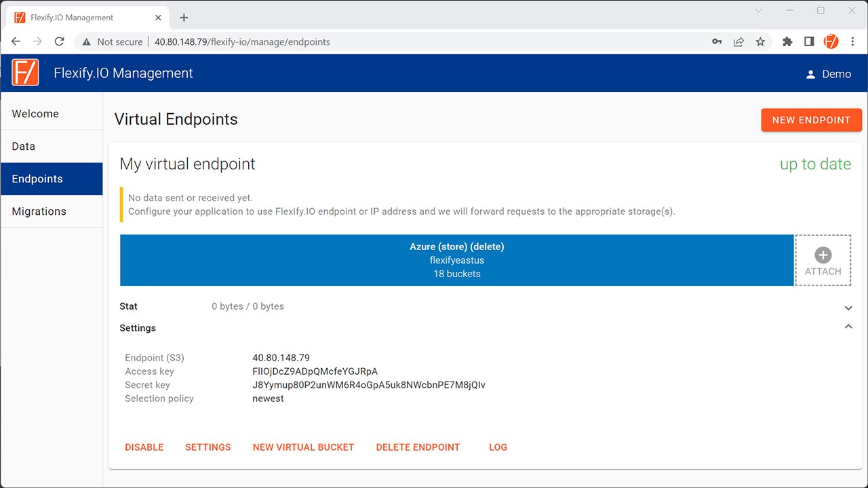868x488 pixels.
Task: Bookmark this page with star icon
Action: [x=760, y=41]
